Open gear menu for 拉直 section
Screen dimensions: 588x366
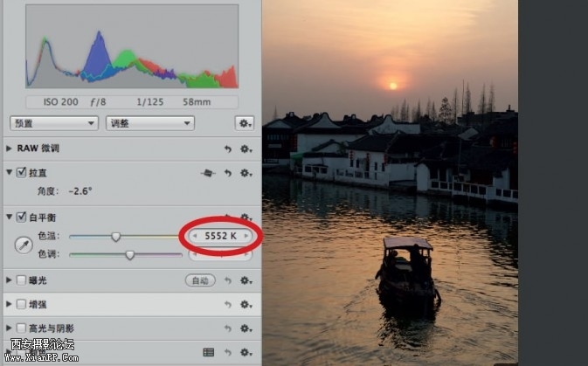(x=246, y=173)
